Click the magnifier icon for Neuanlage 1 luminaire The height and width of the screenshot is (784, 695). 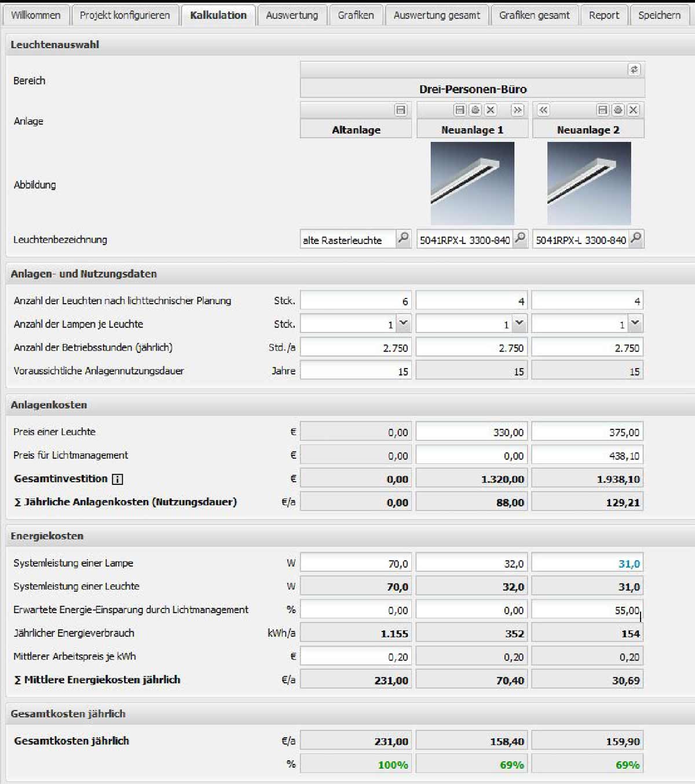520,238
